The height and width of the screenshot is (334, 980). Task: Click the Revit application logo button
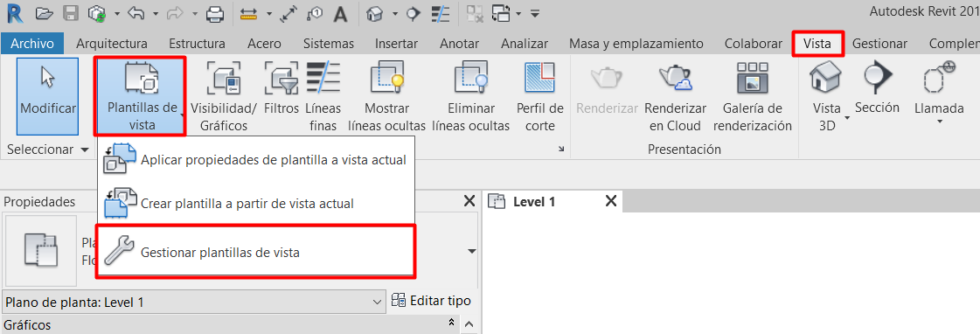click(14, 12)
